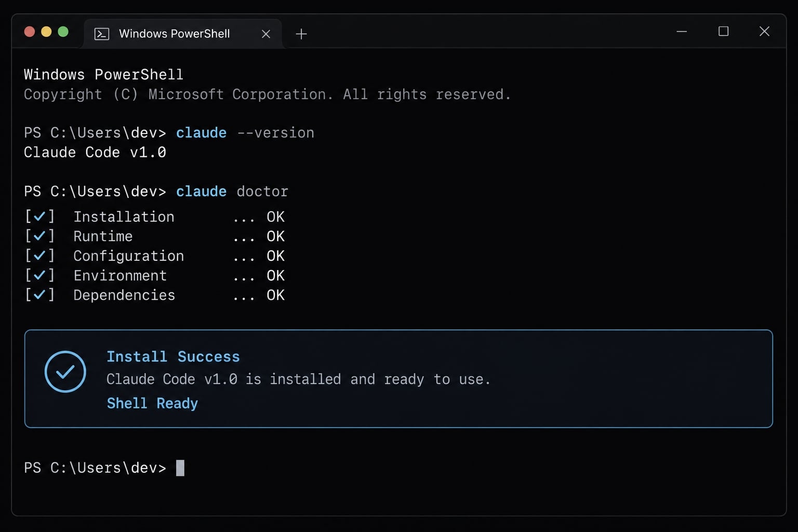Click the Dependencies label text
Viewport: 798px width, 532px height.
pyautogui.click(x=124, y=295)
